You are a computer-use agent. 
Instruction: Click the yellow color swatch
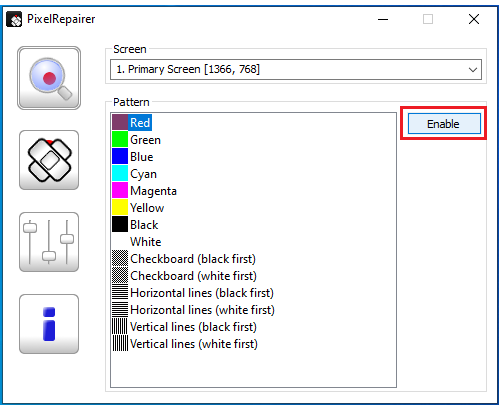coord(120,207)
